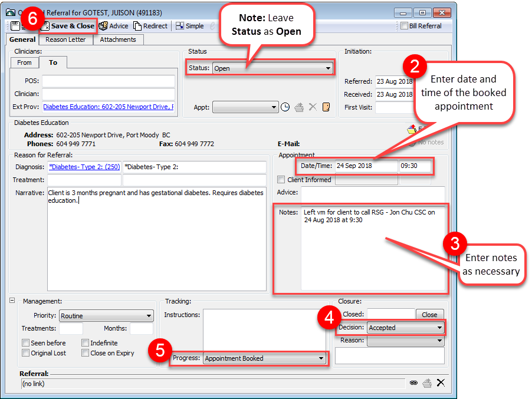Expand the Decision dropdown showing Accepted

pos(405,328)
